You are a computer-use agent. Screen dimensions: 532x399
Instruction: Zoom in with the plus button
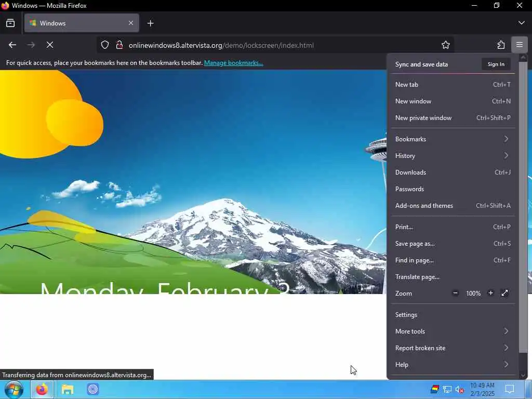[x=490, y=293]
